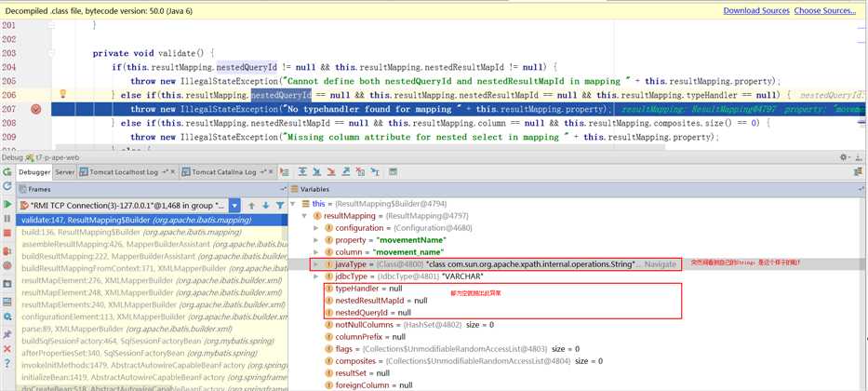Click the Step Over icon
Image resolution: width=868 pixels, height=391 pixels.
click(302, 172)
